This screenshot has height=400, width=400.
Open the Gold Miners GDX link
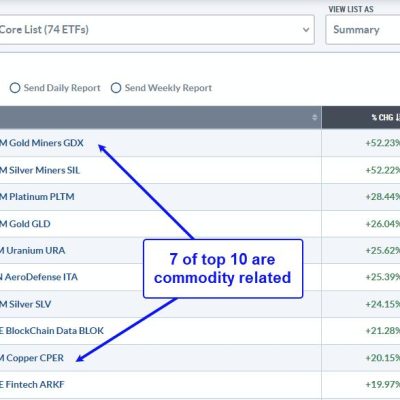pyautogui.click(x=42, y=143)
